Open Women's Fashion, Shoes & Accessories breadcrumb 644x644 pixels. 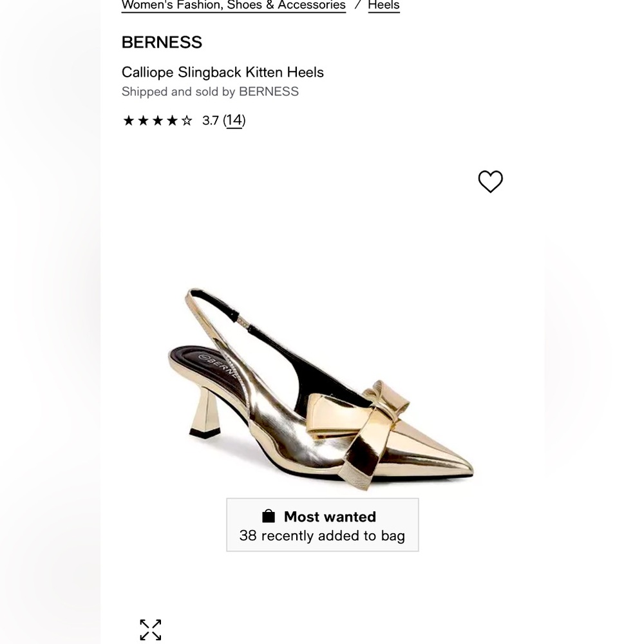click(x=233, y=5)
